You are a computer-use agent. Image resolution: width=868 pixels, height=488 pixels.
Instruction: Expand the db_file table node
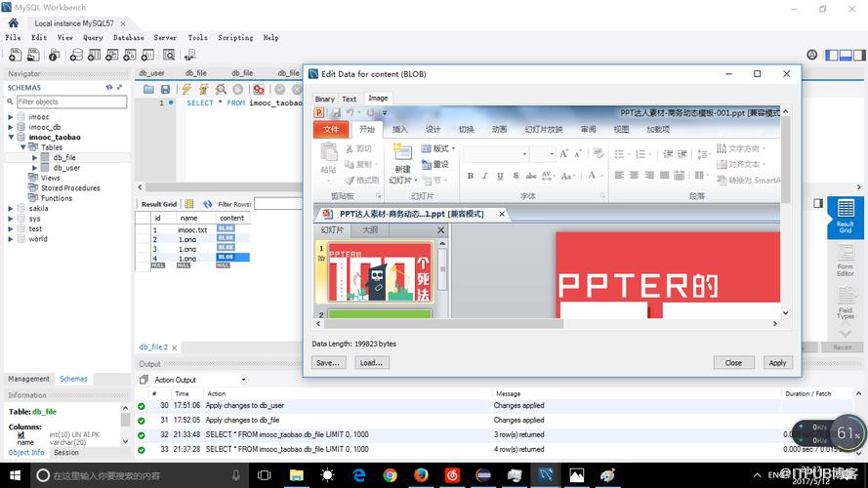[34, 158]
